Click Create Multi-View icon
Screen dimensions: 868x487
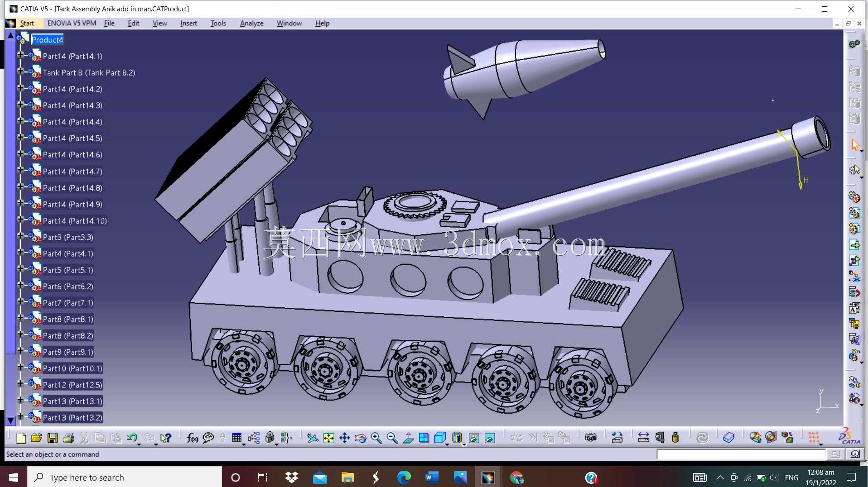pyautogui.click(x=424, y=438)
